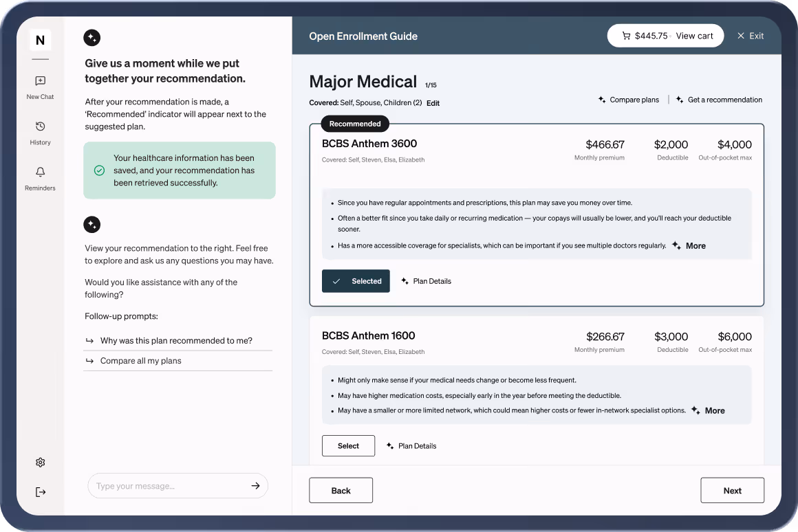The height and width of the screenshot is (532, 798).
Task: Start a New Chat
Action: pyautogui.click(x=40, y=87)
